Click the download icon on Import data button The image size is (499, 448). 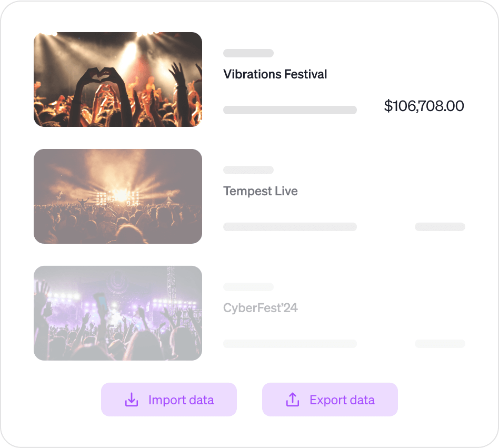click(x=131, y=400)
